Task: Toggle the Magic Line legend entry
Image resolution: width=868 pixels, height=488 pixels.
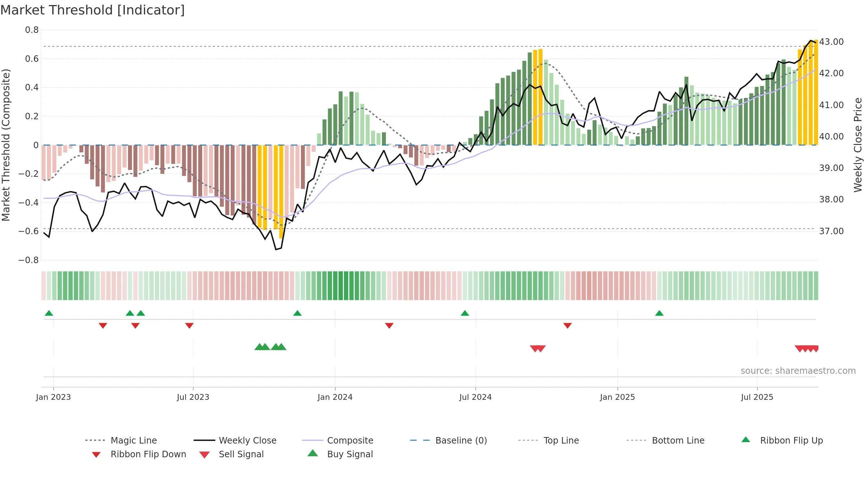Action: pyautogui.click(x=121, y=440)
